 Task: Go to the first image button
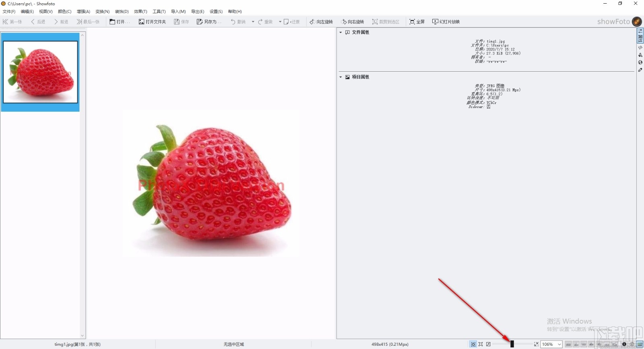12,22
